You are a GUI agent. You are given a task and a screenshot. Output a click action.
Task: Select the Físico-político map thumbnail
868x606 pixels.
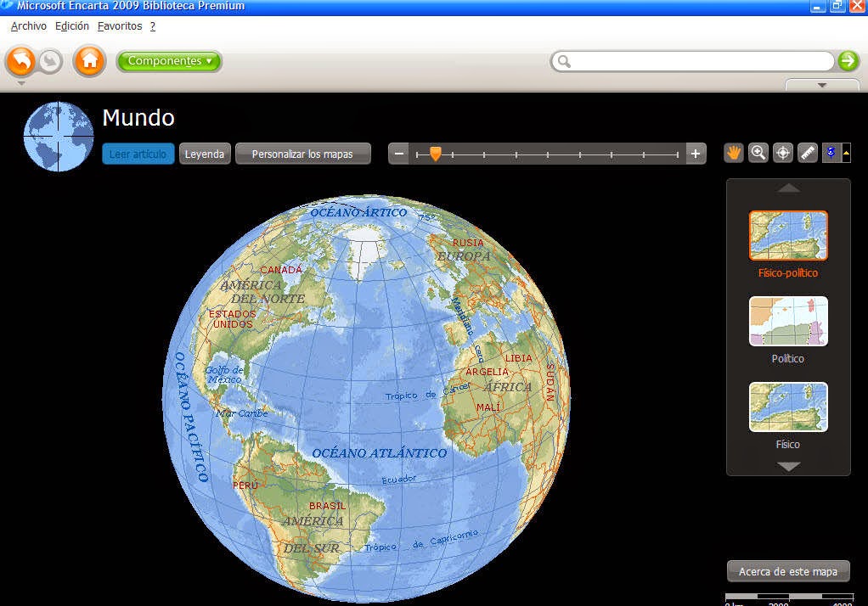788,235
